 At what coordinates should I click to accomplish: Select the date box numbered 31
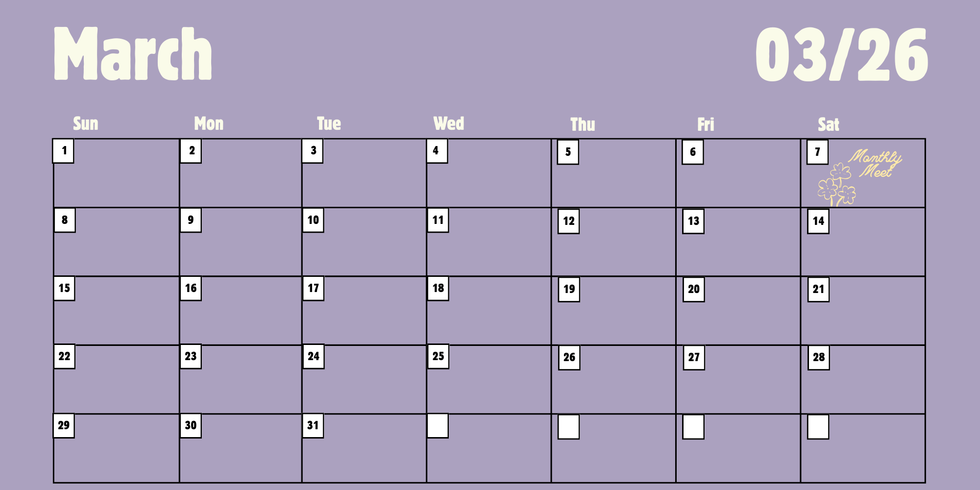coord(313,425)
